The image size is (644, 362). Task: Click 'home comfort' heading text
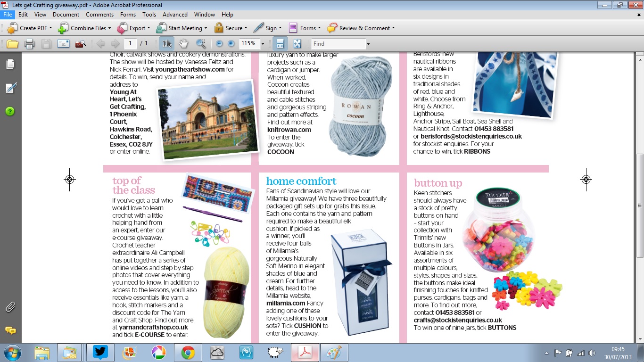click(301, 181)
